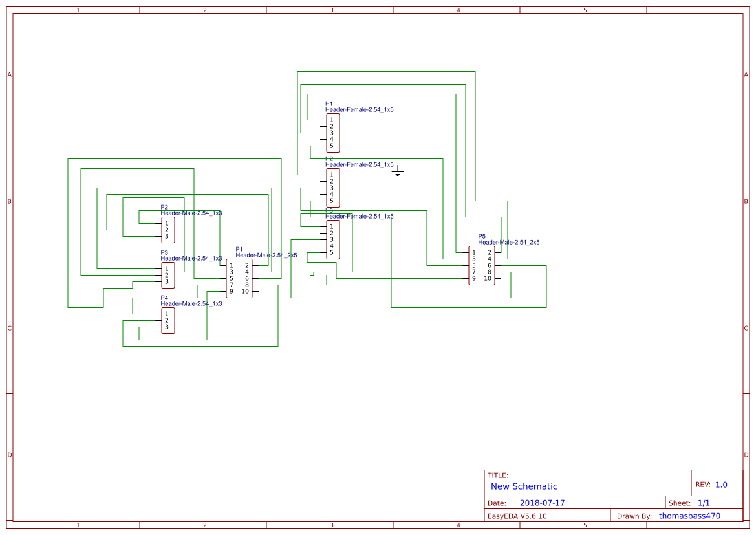Select the P4 Header-Male-2.54_1x3 component

click(167, 320)
